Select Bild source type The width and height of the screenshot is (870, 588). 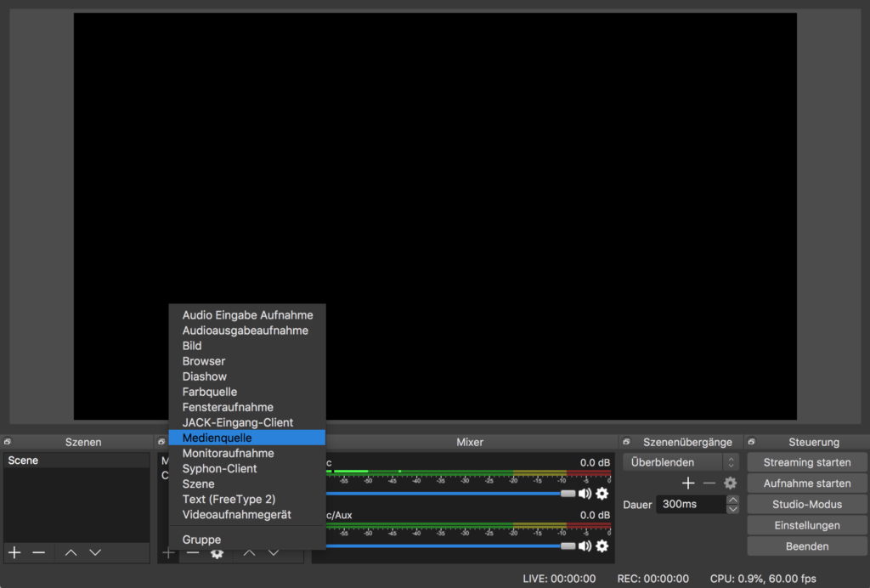click(247, 346)
